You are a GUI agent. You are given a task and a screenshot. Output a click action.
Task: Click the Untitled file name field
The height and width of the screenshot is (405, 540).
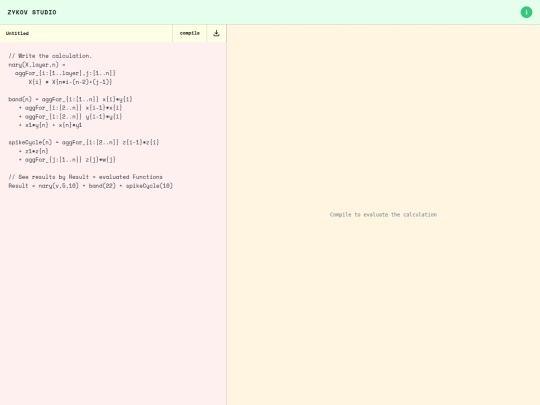pyautogui.click(x=86, y=33)
